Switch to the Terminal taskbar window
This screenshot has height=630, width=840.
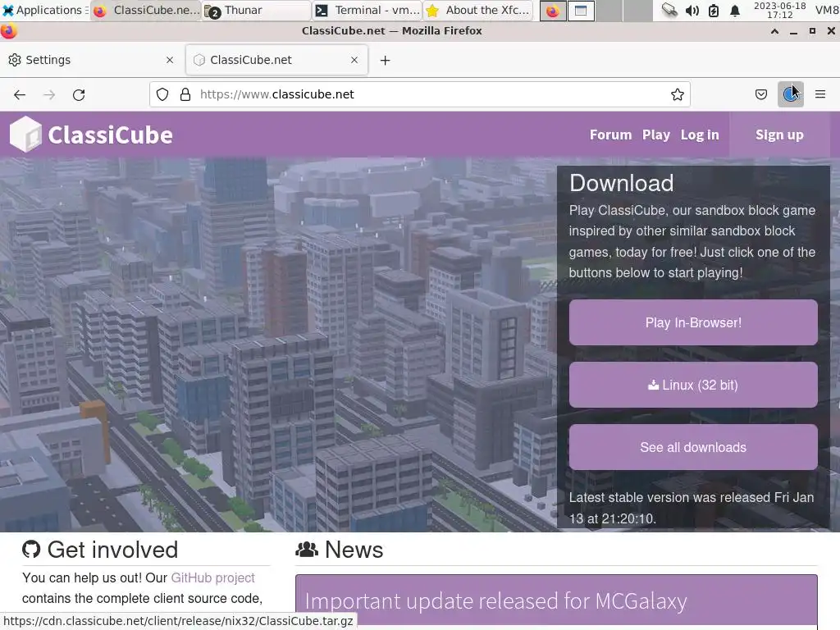point(368,10)
